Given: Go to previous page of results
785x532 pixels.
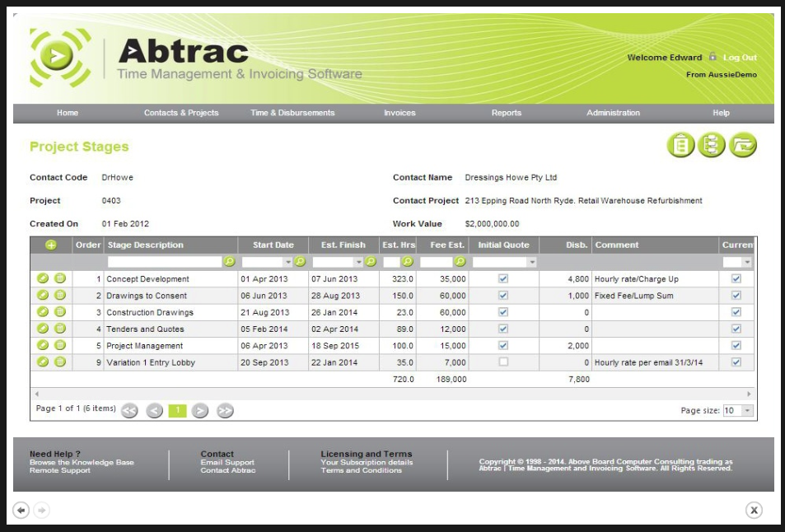Looking at the screenshot, I should pos(155,411).
